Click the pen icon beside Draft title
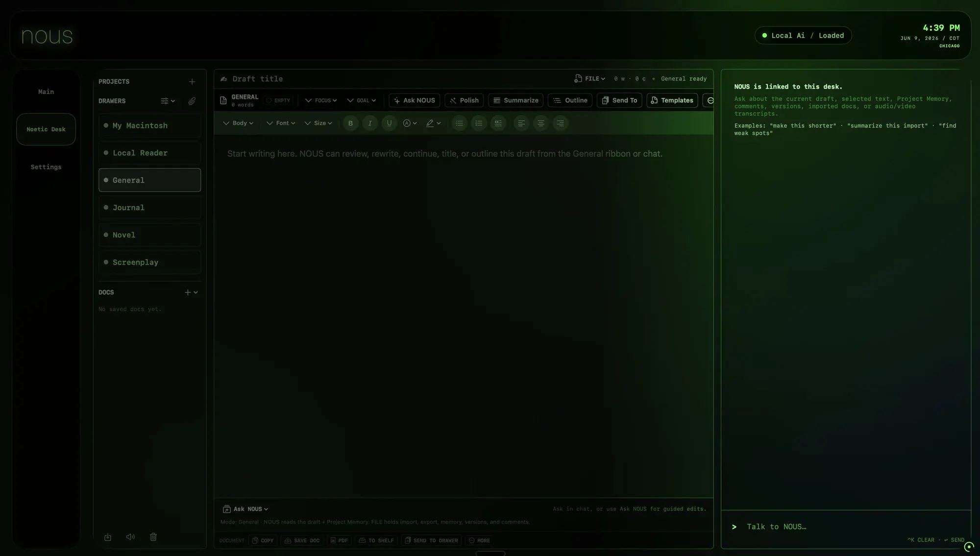980x556 pixels. [x=224, y=79]
